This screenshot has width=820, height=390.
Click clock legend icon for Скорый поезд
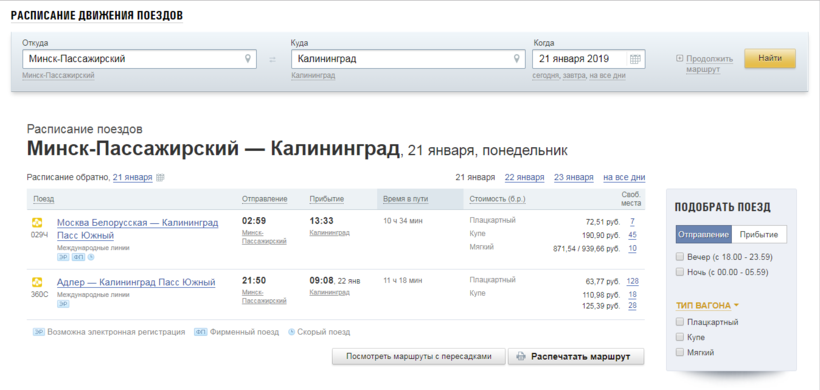click(291, 332)
